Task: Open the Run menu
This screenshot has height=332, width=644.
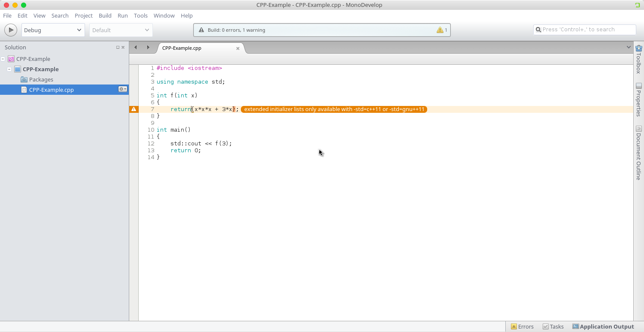Action: coord(123,15)
